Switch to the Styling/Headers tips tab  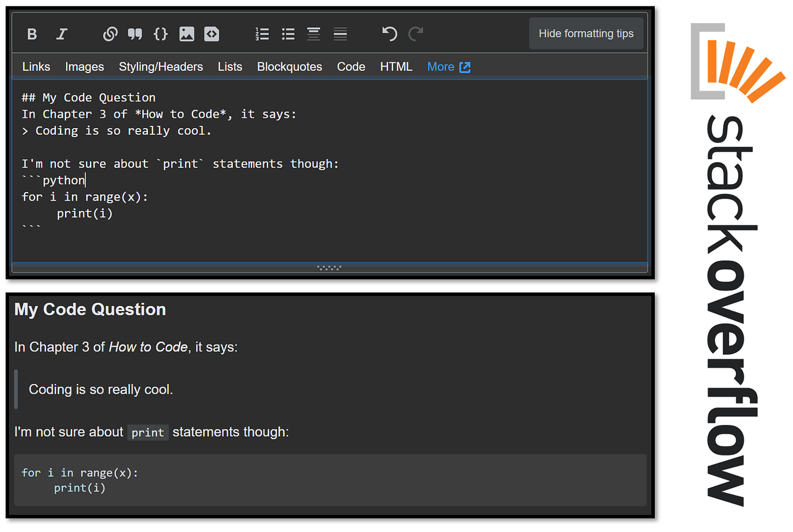coord(161,66)
